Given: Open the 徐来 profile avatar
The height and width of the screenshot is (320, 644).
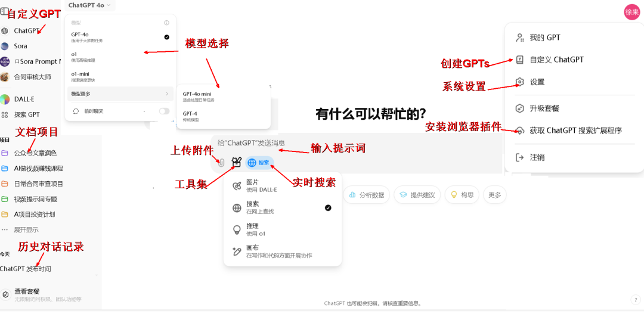Looking at the screenshot, I should (x=631, y=12).
